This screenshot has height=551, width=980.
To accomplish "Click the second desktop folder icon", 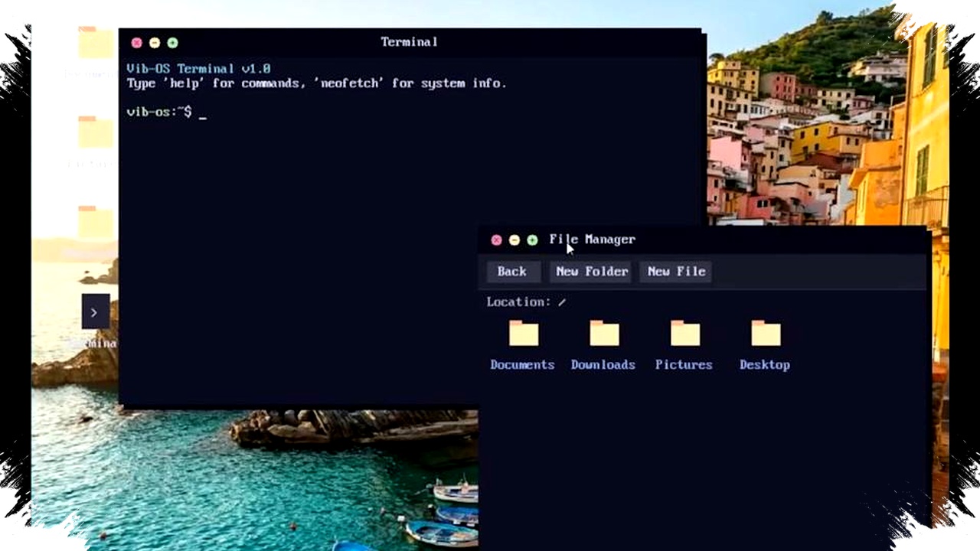I will pos(96,133).
